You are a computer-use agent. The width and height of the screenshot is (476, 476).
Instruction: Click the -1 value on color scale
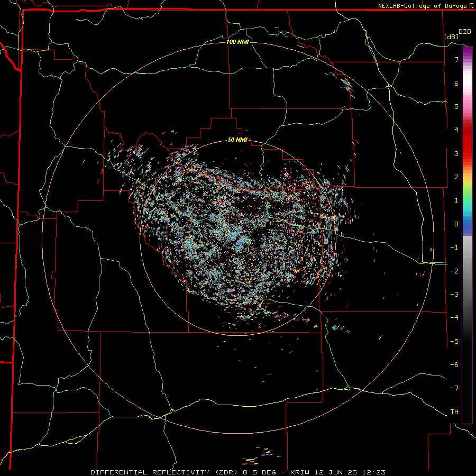point(454,248)
